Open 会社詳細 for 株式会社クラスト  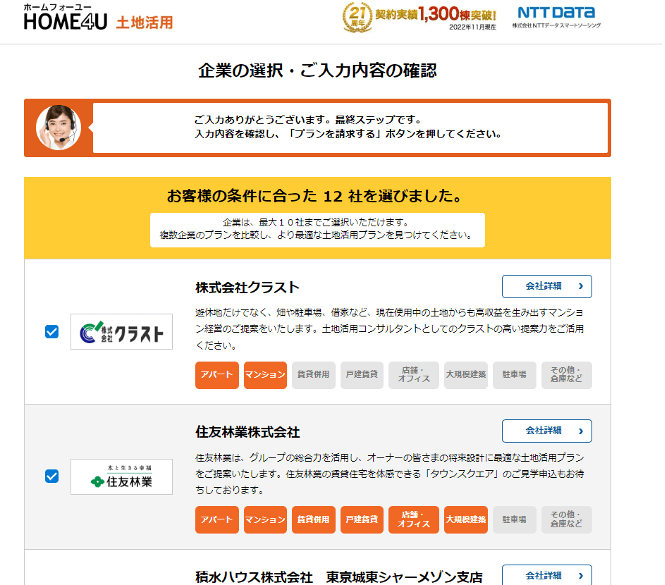[547, 286]
